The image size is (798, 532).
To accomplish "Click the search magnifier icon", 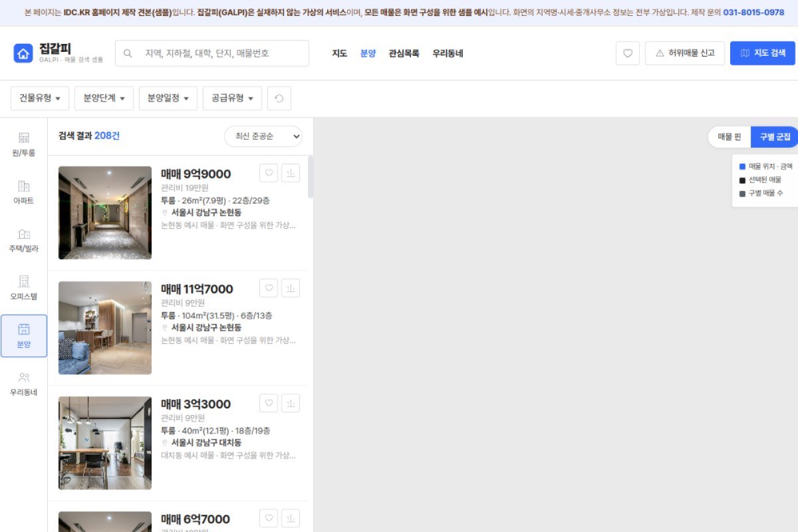I will [128, 53].
